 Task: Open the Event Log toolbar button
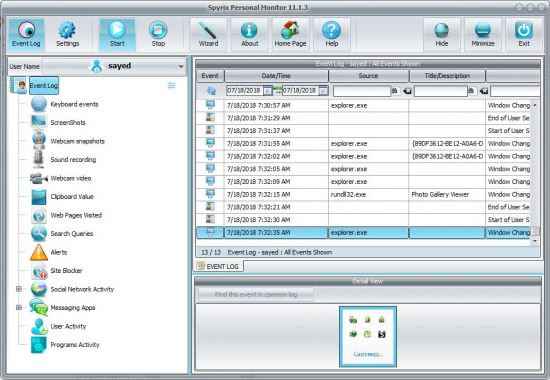pyautogui.click(x=26, y=34)
